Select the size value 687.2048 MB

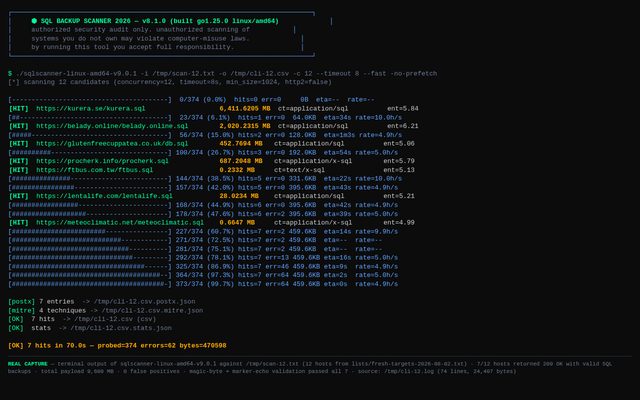pyautogui.click(x=241, y=161)
